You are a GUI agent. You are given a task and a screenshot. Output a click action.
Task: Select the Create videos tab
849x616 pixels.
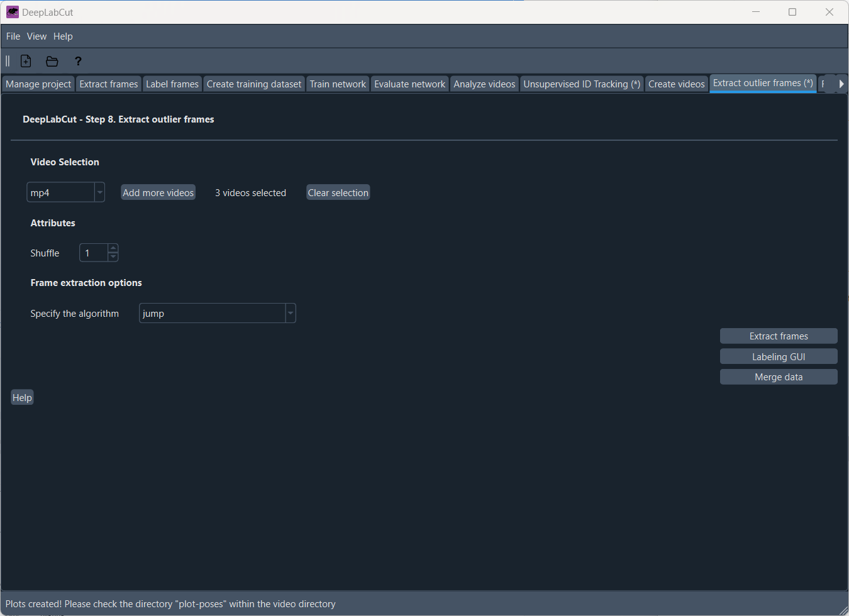pos(677,84)
